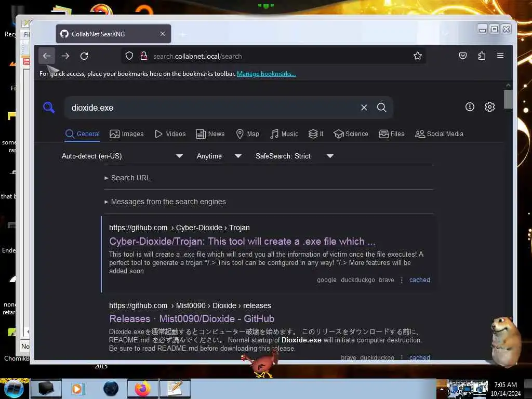Viewport: 532px width, 399px height.
Task: Switch to the Map category tab
Action: (x=248, y=134)
